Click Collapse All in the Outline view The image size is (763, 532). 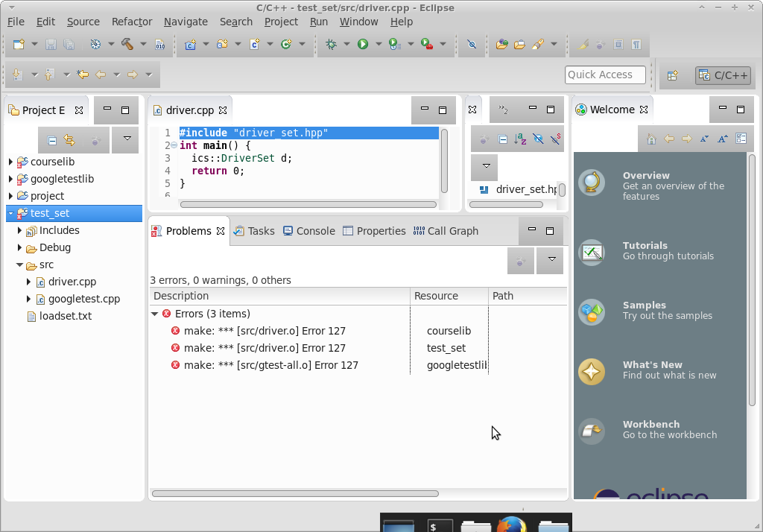pyautogui.click(x=503, y=139)
